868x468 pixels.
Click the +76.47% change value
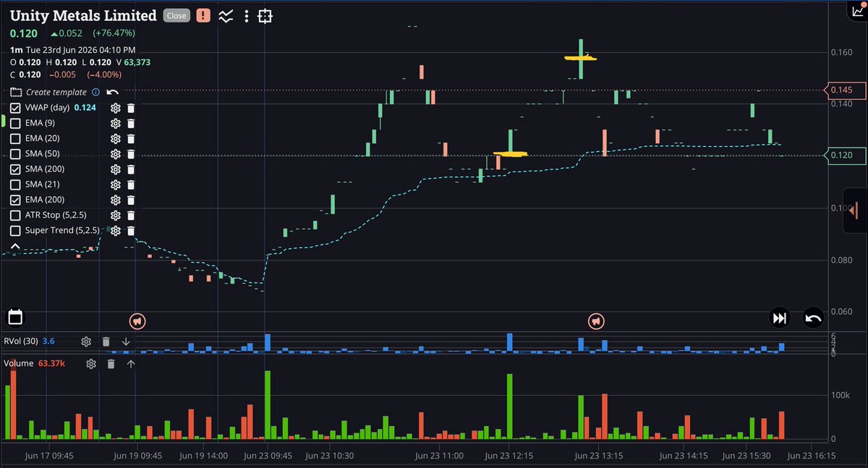113,33
